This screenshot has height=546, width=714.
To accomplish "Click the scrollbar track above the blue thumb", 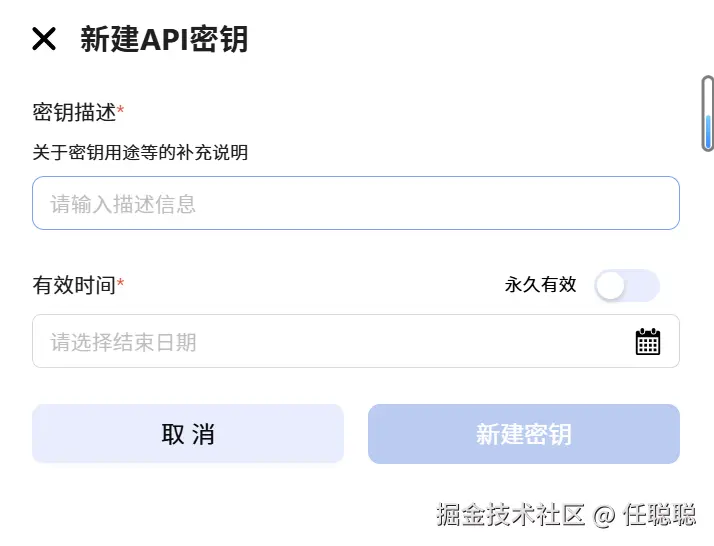I will [x=708, y=94].
